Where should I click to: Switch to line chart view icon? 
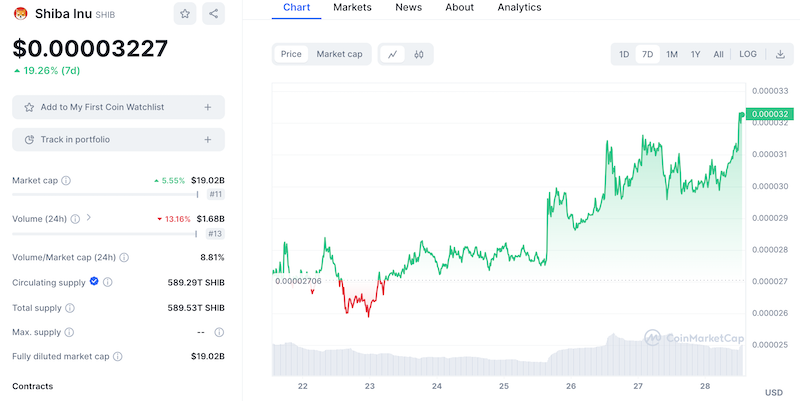392,54
